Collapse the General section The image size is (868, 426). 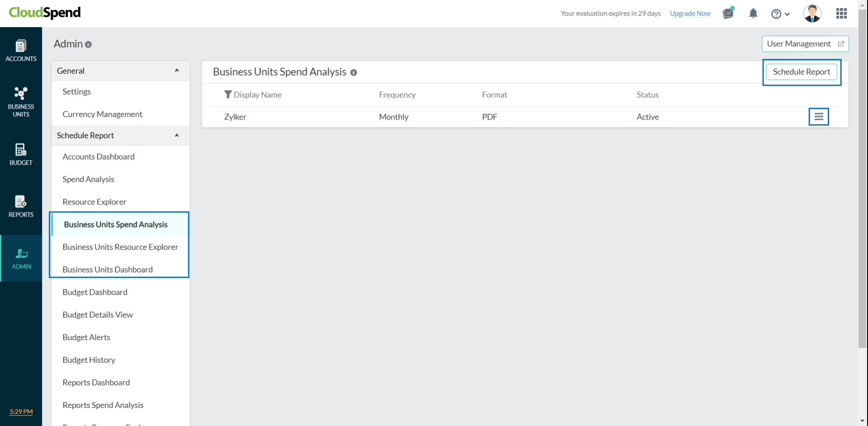176,70
